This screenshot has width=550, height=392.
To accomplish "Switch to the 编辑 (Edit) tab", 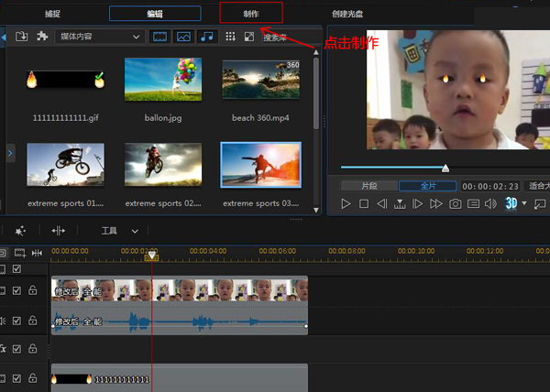I will click(155, 14).
